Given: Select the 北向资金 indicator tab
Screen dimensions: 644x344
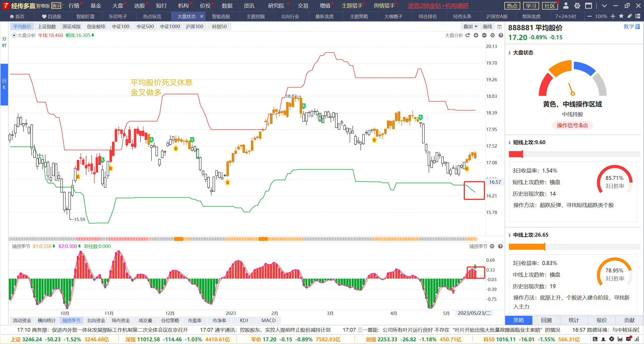Looking at the screenshot, I should coord(96,320).
